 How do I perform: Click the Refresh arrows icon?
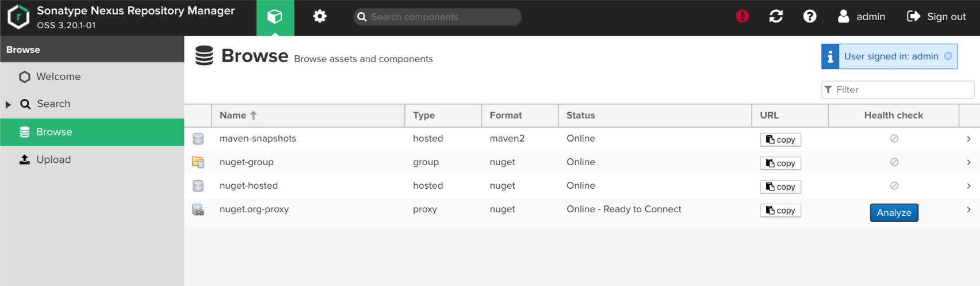[776, 16]
